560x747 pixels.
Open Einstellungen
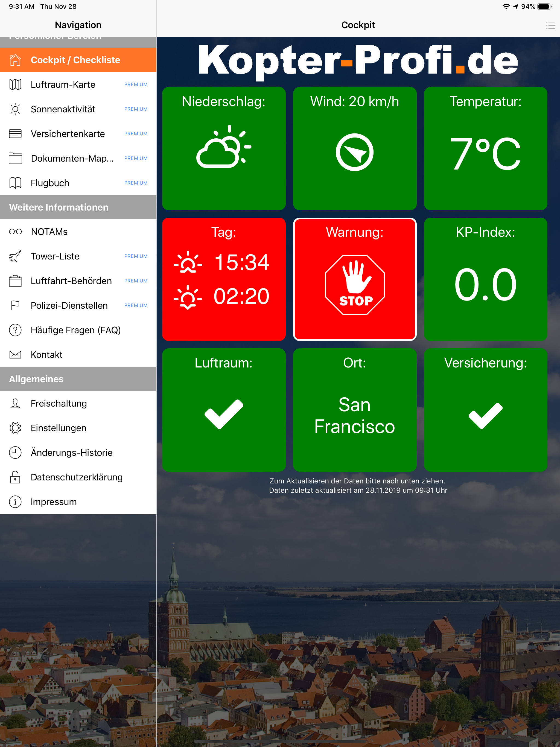[x=78, y=428]
